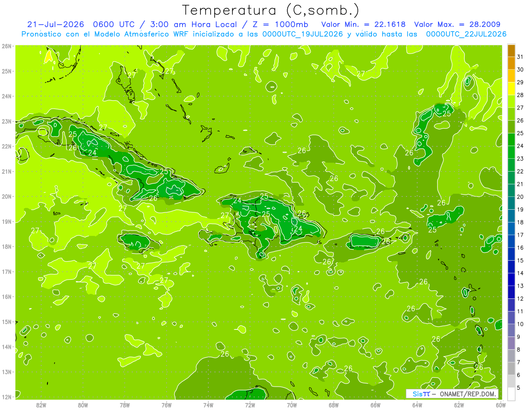This screenshot has width=532, height=411.
Task: Pick the purple legend swatch between 8 and 9
Action: coord(511,343)
